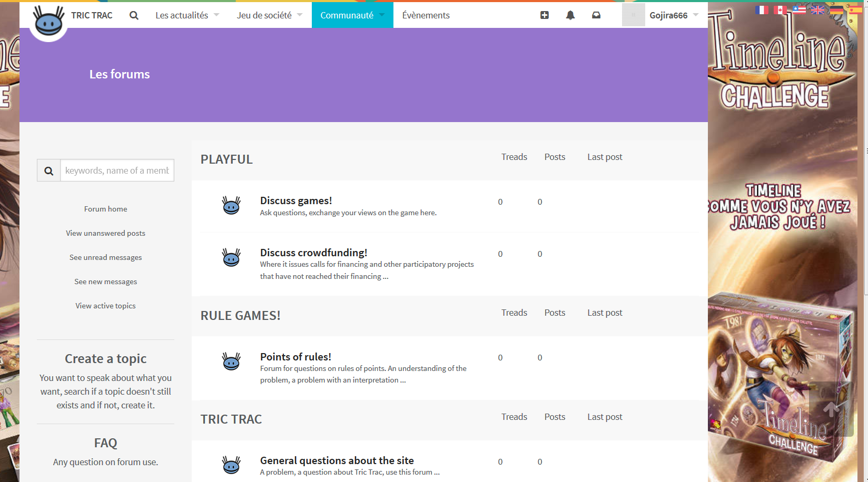868x482 pixels.
Task: Click the forum search magnifier button
Action: click(49, 170)
